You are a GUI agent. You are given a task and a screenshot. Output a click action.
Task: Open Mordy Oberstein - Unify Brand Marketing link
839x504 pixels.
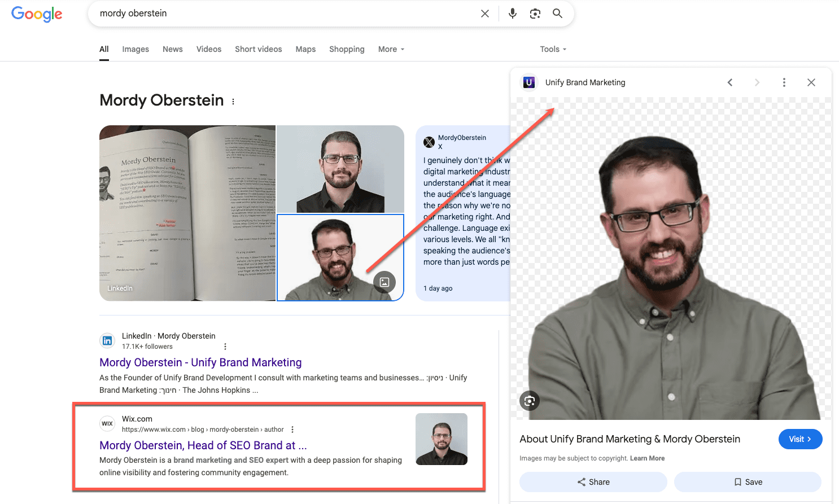click(200, 362)
